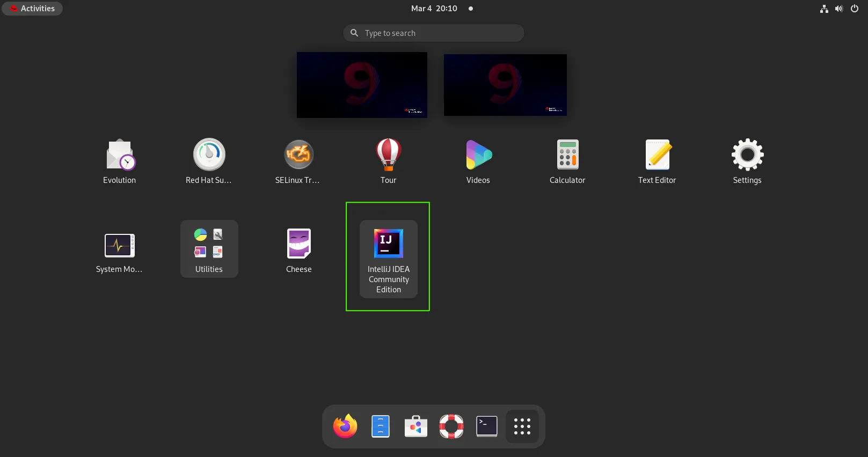The width and height of the screenshot is (868, 457).
Task: Switch to the first workspace thumbnail
Action: (362, 85)
